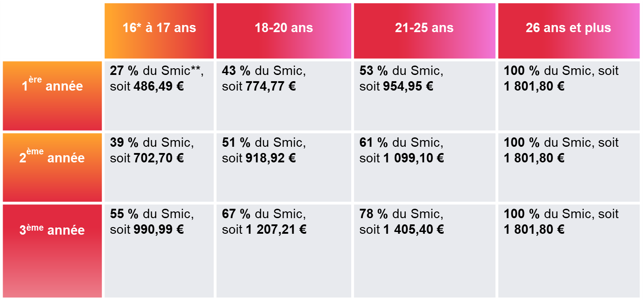Click the black empty top-left cell
This screenshot has height=302, width=644.
coord(52,31)
